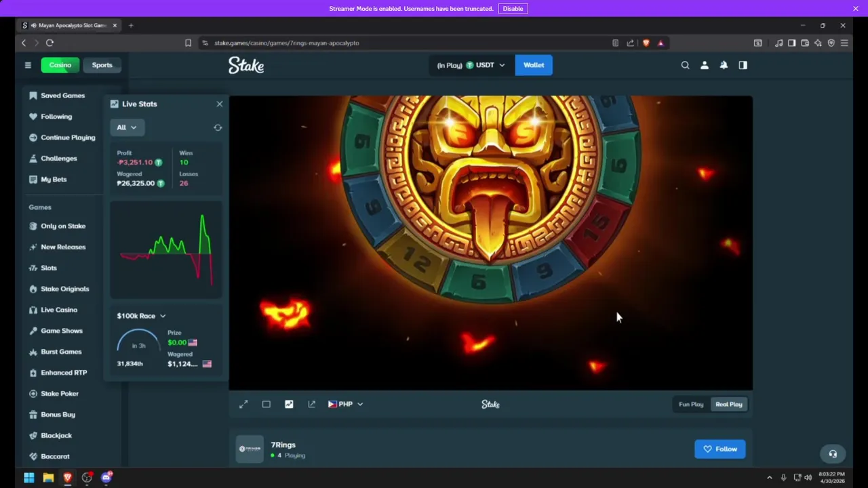Toggle theatre mode below the game
868x488 pixels.
pos(267,404)
